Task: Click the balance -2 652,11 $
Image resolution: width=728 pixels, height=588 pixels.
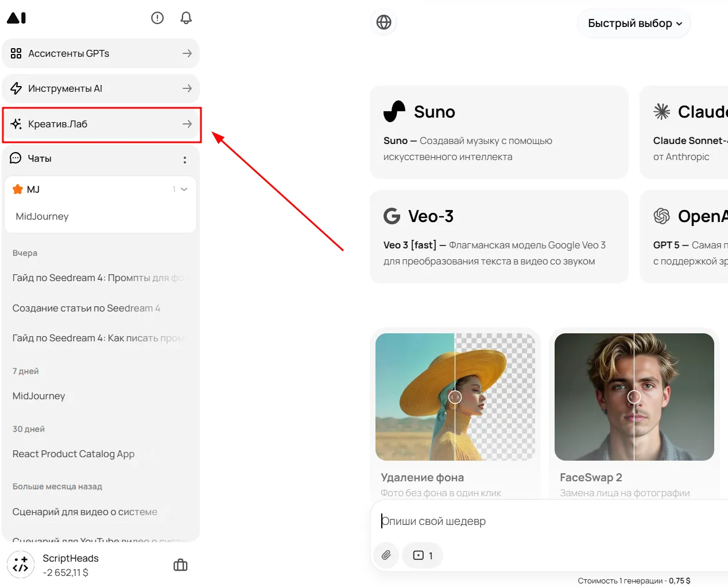Action: 65,573
